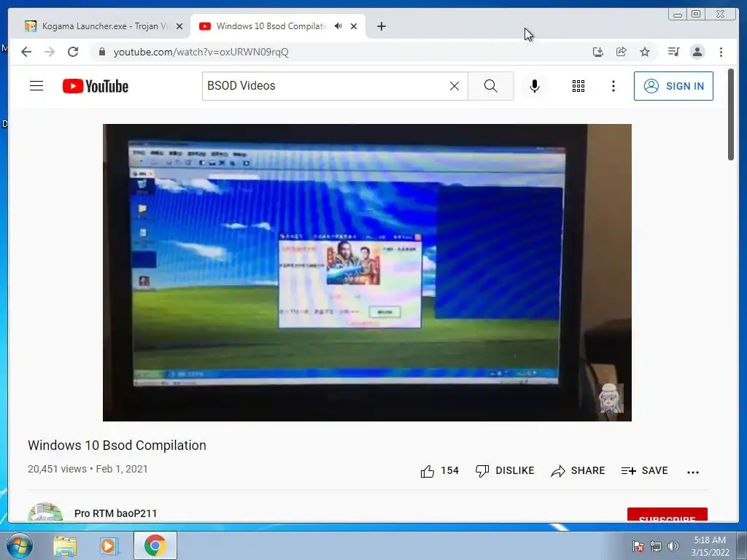Click the Chrome taskbar button
The image size is (747, 560).
[x=155, y=545]
